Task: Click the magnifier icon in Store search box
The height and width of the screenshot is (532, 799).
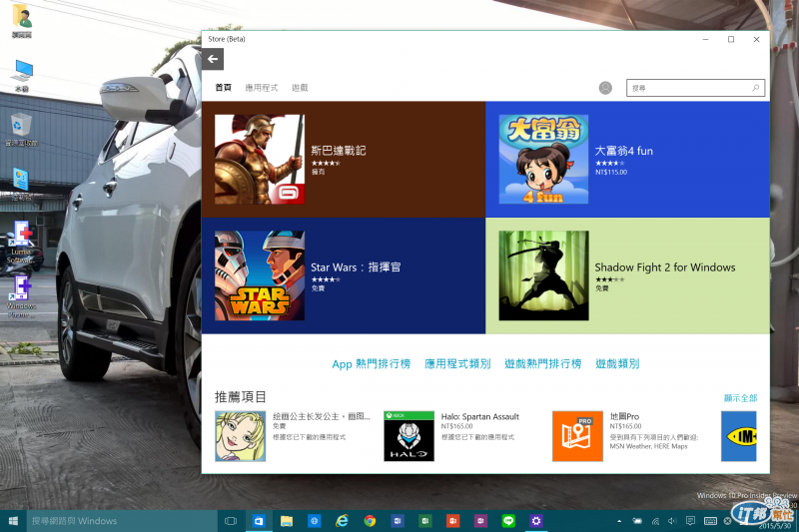Action: 756,88
